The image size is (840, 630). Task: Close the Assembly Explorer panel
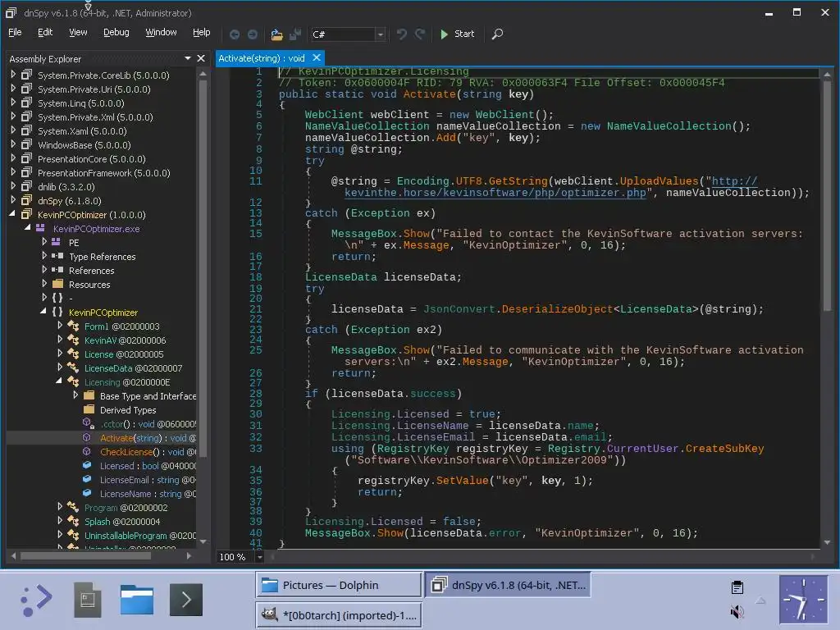[x=201, y=58]
